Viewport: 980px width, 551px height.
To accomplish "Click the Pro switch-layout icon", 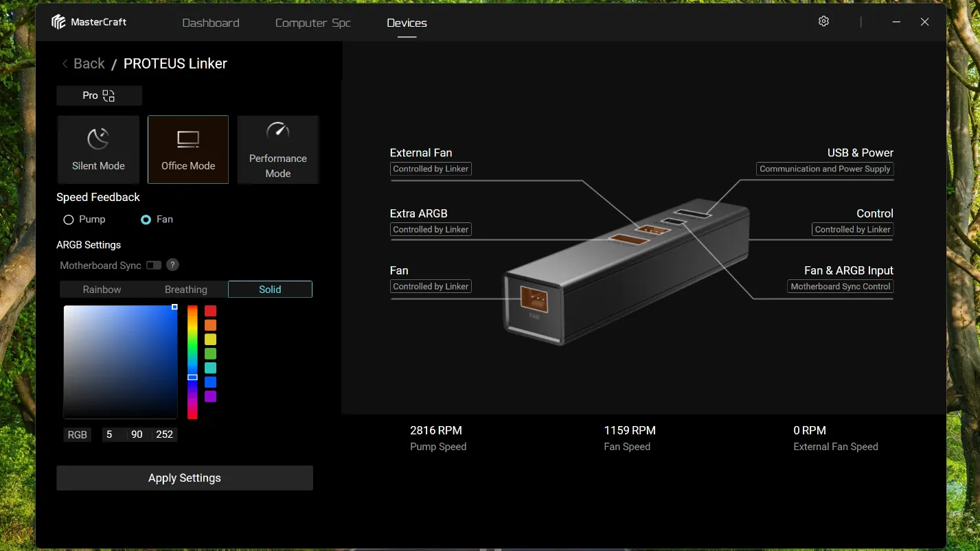I will point(109,95).
